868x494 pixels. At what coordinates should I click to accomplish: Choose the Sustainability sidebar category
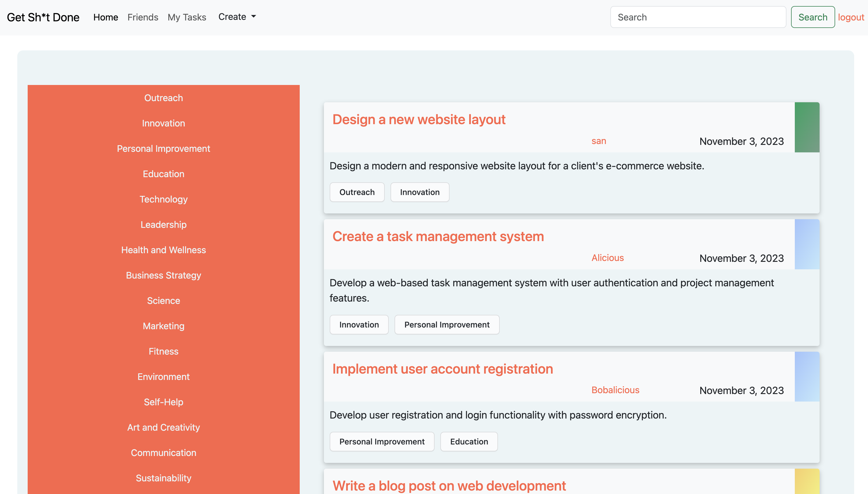[x=163, y=478]
